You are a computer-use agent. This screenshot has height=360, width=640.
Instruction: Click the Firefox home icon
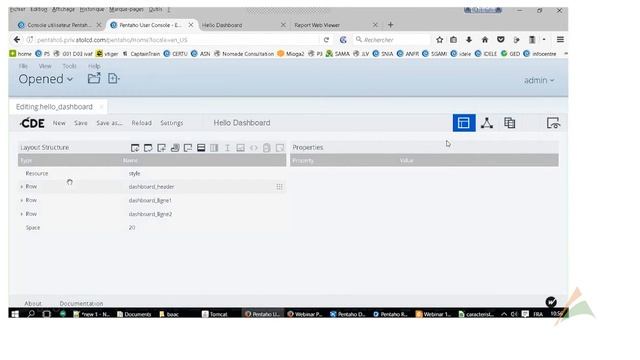pos(485,40)
